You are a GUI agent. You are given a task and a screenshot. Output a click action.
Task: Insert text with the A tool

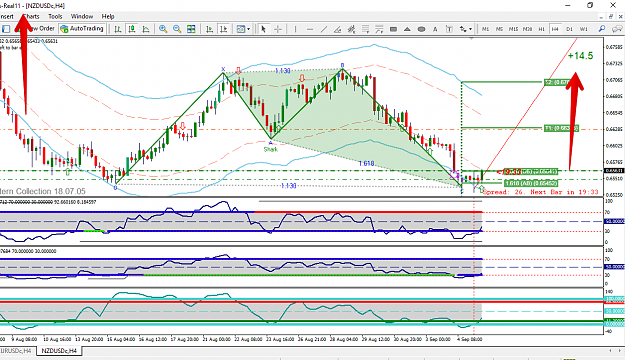[435, 29]
